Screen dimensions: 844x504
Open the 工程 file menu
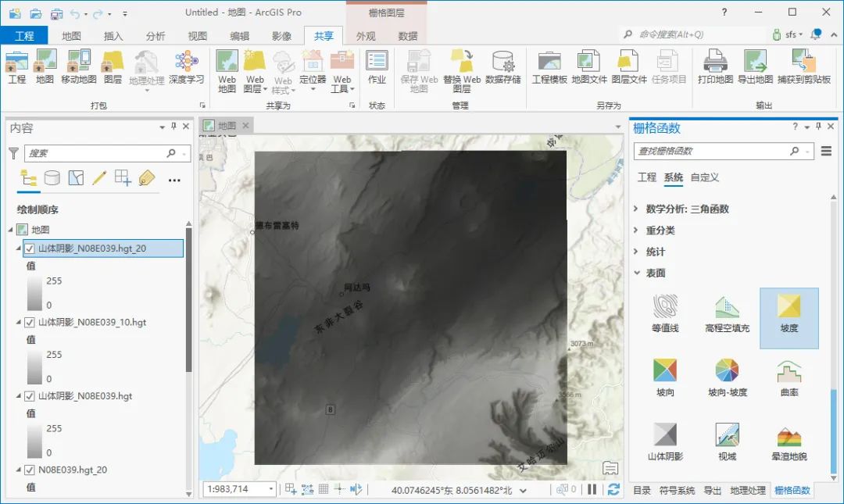(24, 35)
